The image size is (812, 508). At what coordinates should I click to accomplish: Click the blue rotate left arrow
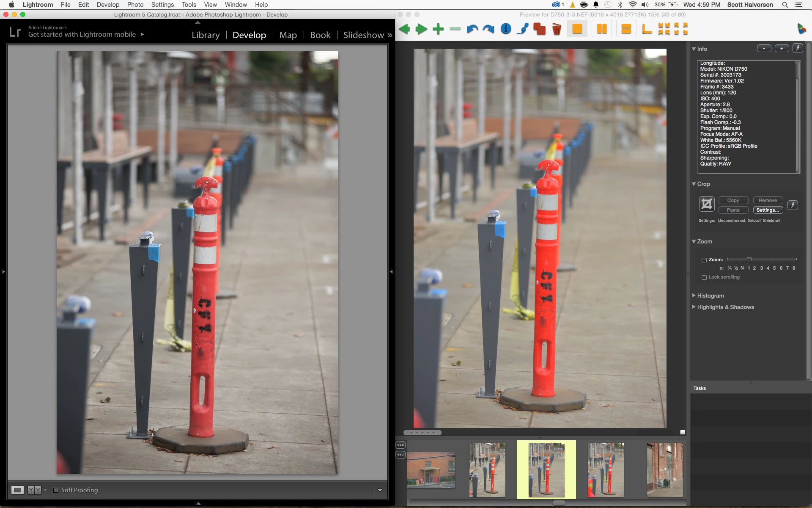472,29
